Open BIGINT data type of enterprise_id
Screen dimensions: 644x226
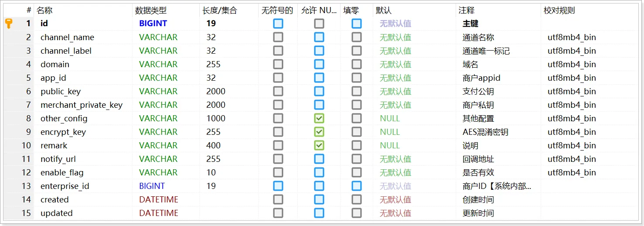pyautogui.click(x=152, y=186)
